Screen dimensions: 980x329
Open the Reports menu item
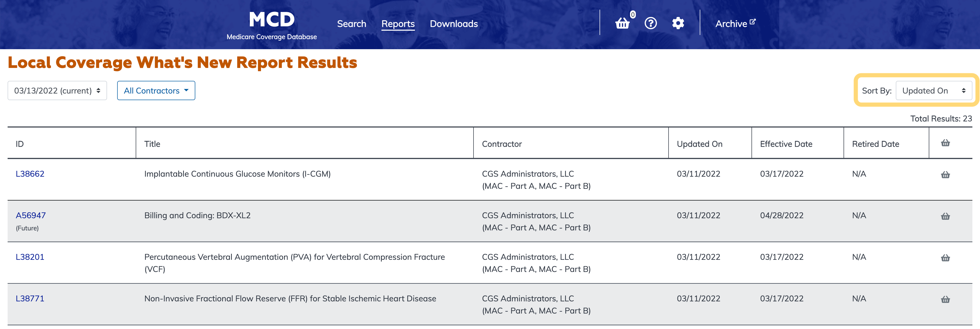coord(398,24)
